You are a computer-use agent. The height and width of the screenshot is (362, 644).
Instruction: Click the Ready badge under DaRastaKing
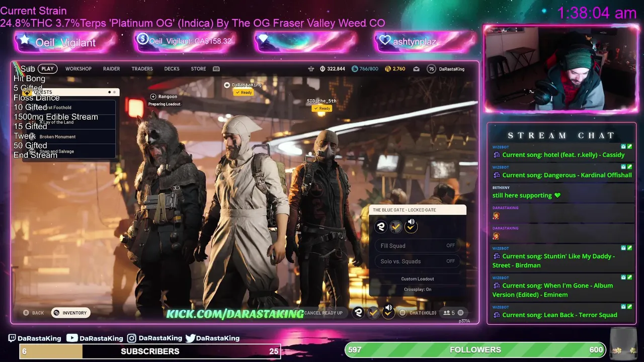[244, 93]
